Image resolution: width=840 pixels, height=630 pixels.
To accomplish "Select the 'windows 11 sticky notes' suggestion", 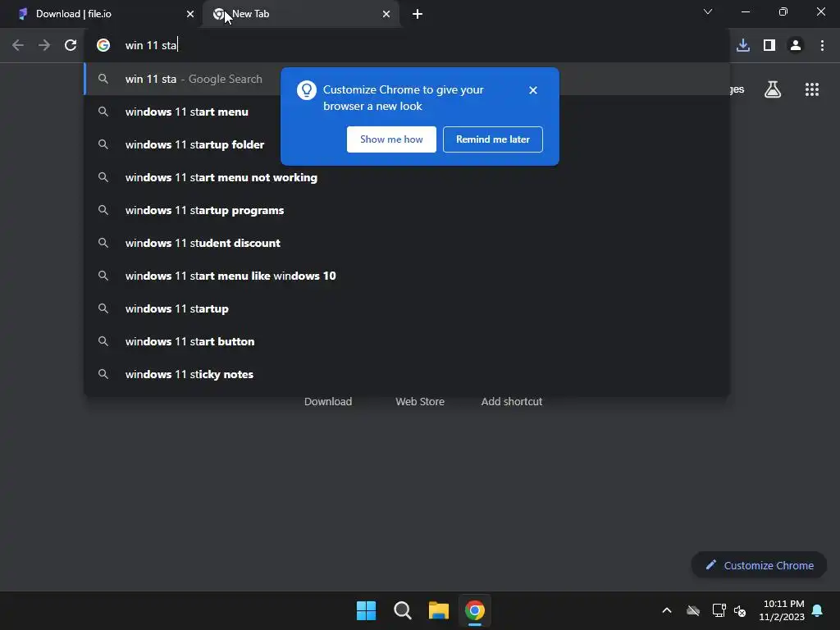I will pos(407,374).
